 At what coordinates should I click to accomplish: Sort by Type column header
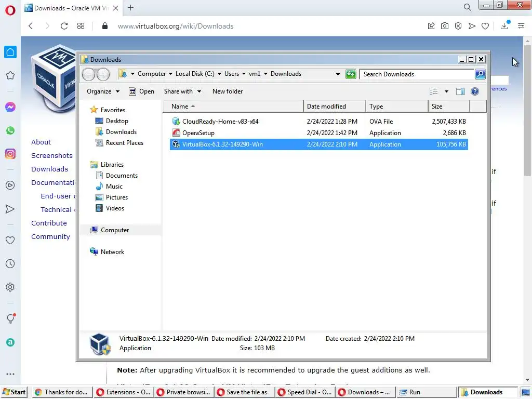point(397,106)
